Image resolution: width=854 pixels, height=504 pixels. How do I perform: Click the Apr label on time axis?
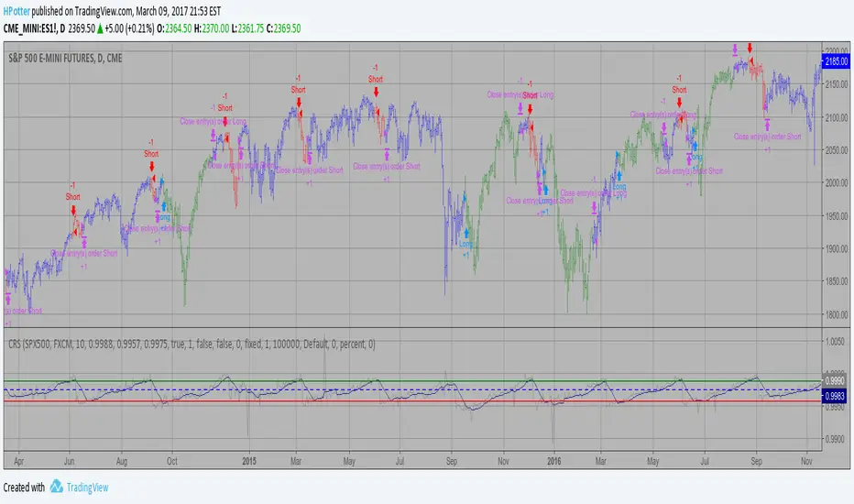coord(18,461)
